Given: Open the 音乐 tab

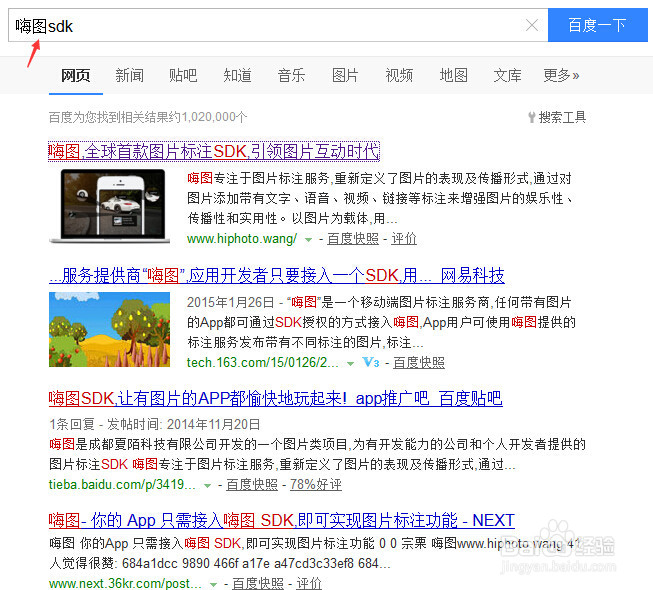Looking at the screenshot, I should (x=292, y=75).
